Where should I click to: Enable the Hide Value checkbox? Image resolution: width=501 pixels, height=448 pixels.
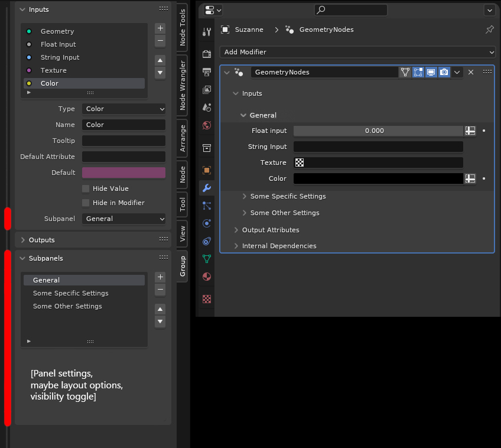tap(86, 189)
